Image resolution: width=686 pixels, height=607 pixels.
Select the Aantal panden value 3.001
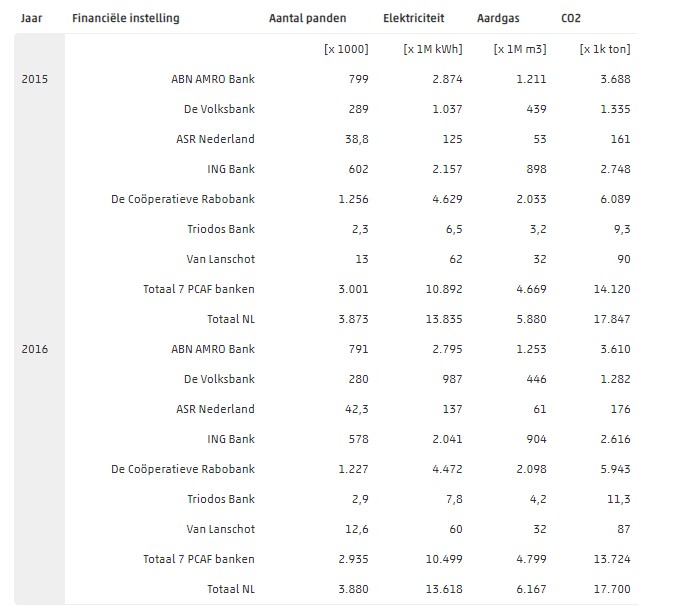353,289
